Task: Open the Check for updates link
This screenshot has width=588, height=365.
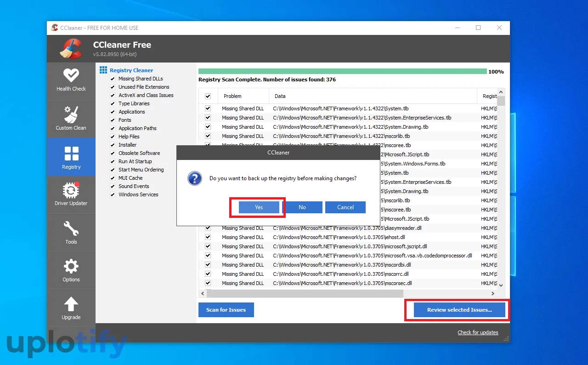Action: pyautogui.click(x=478, y=332)
